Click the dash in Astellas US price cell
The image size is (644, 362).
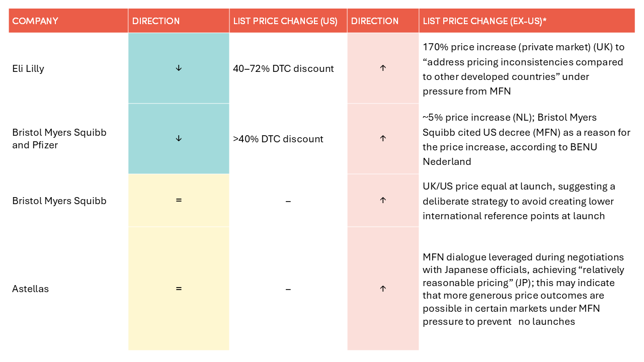288,289
